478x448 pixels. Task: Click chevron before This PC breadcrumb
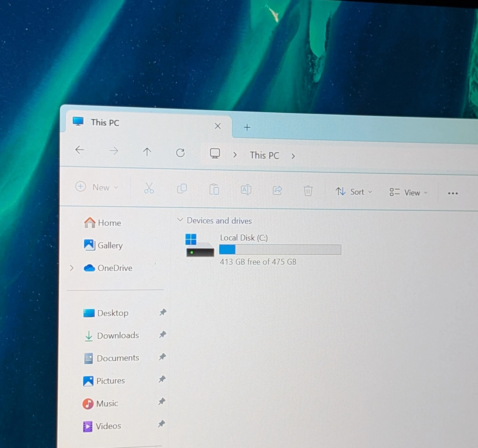point(235,155)
